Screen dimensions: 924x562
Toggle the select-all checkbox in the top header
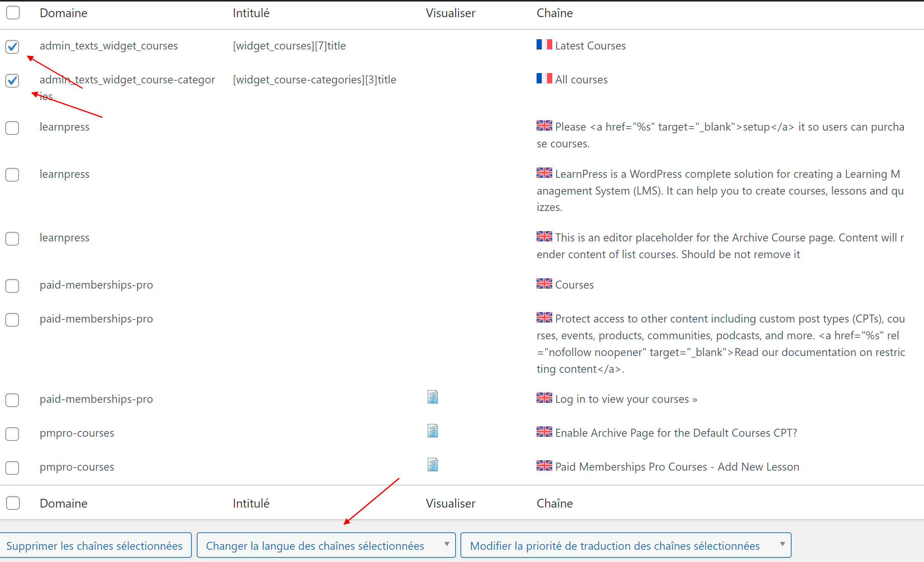pos(13,13)
